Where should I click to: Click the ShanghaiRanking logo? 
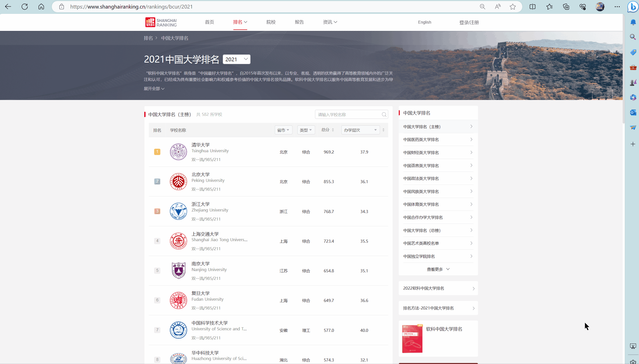161,22
